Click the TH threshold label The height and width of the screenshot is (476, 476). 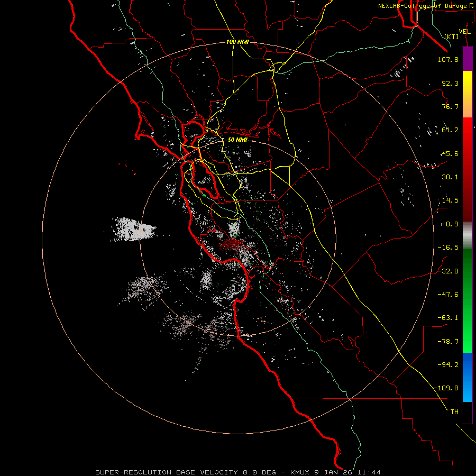pos(454,412)
